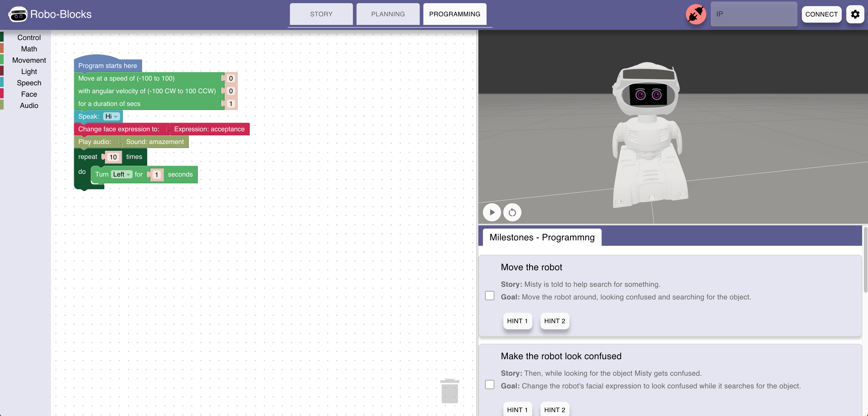Select the Program starts here hat block
868x416 pixels.
tap(108, 65)
